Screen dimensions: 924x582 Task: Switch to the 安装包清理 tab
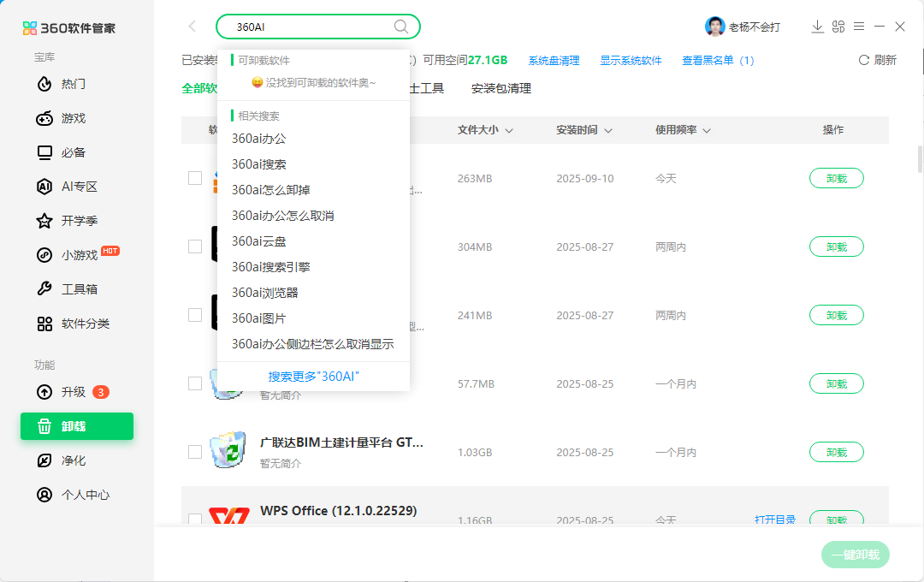point(500,88)
